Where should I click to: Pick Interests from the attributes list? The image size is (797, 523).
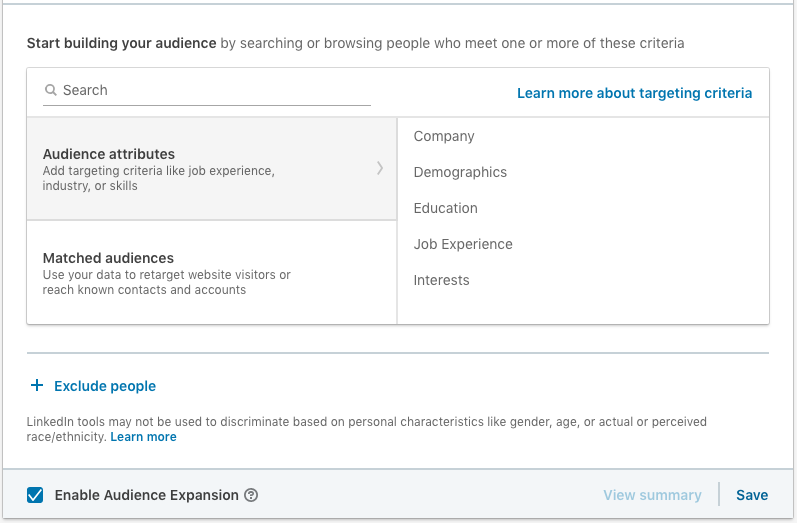tap(441, 280)
